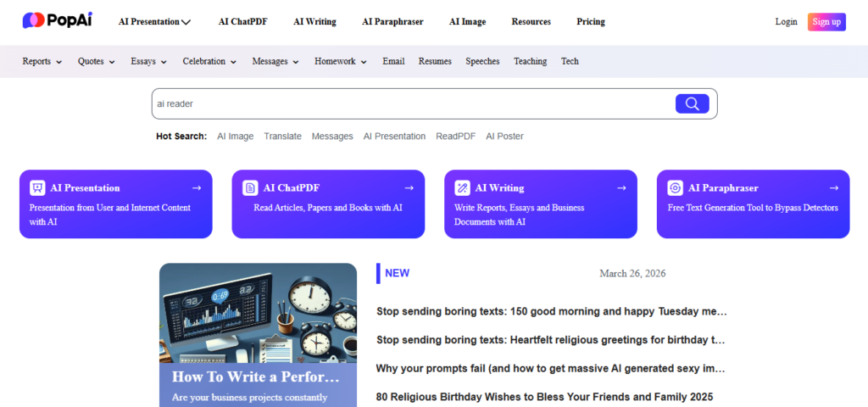Open article 'Heartfelt religious greetings for birthday'

pyautogui.click(x=551, y=339)
